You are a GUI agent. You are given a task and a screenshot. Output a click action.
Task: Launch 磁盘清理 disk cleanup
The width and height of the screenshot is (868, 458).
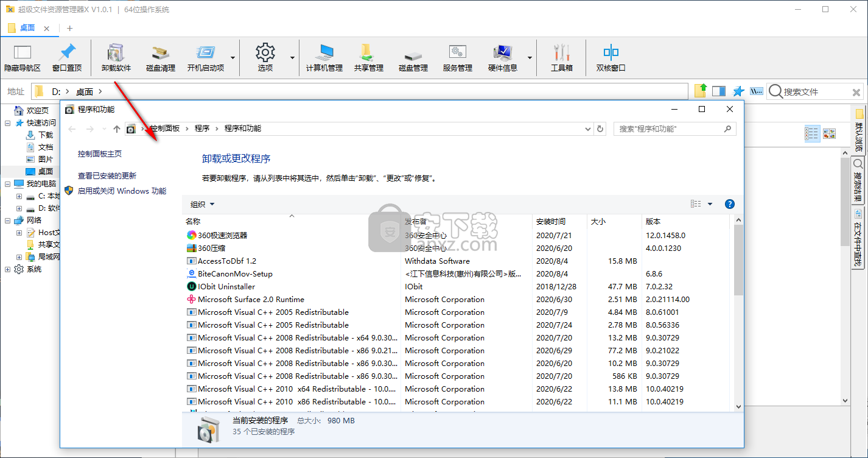tap(161, 58)
